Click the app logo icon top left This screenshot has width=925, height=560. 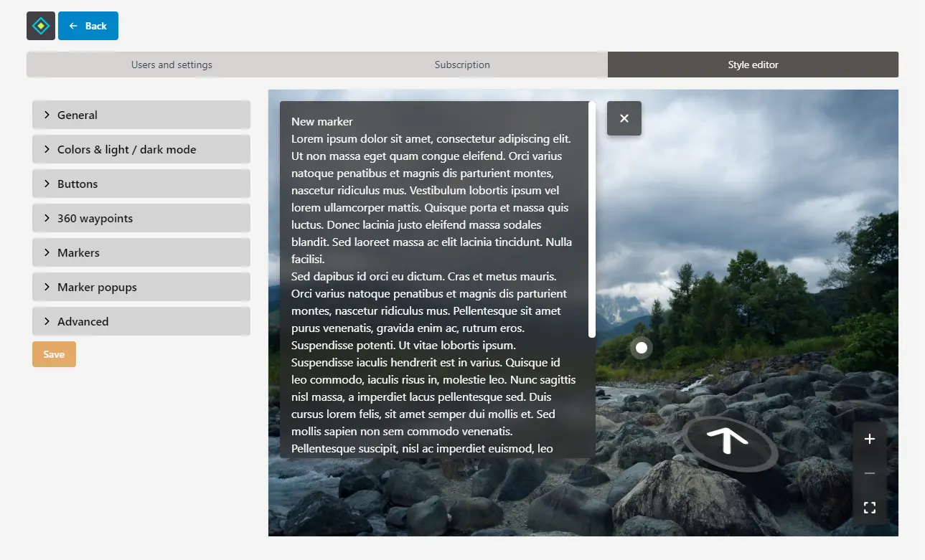pos(40,25)
